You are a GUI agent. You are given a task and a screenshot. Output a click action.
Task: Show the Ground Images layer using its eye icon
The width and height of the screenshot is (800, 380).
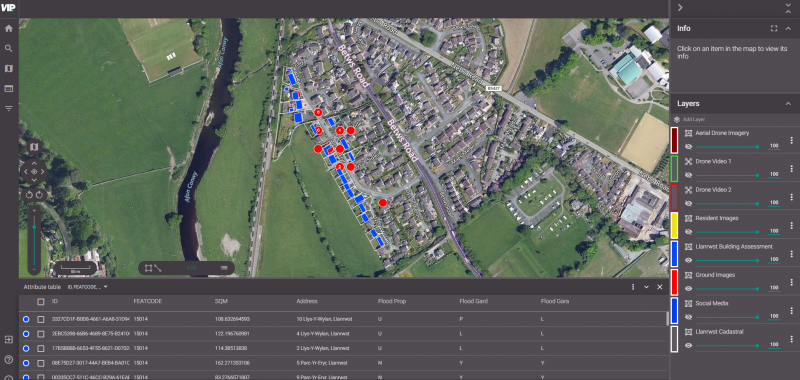pyautogui.click(x=688, y=288)
